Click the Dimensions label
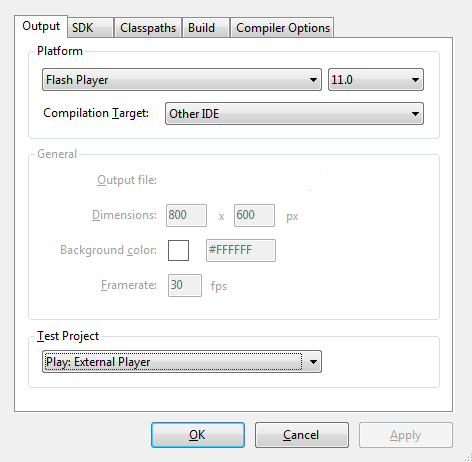 pyautogui.click(x=124, y=215)
